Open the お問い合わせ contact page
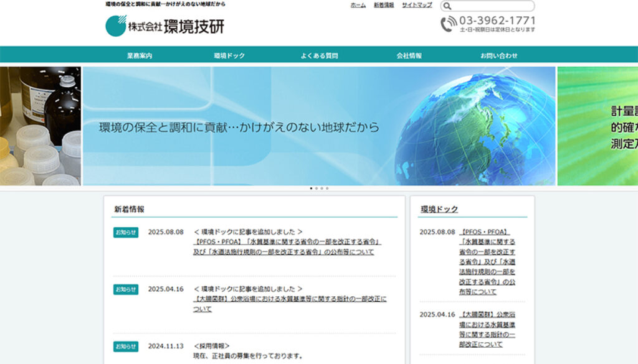The image size is (638, 364). tap(498, 55)
